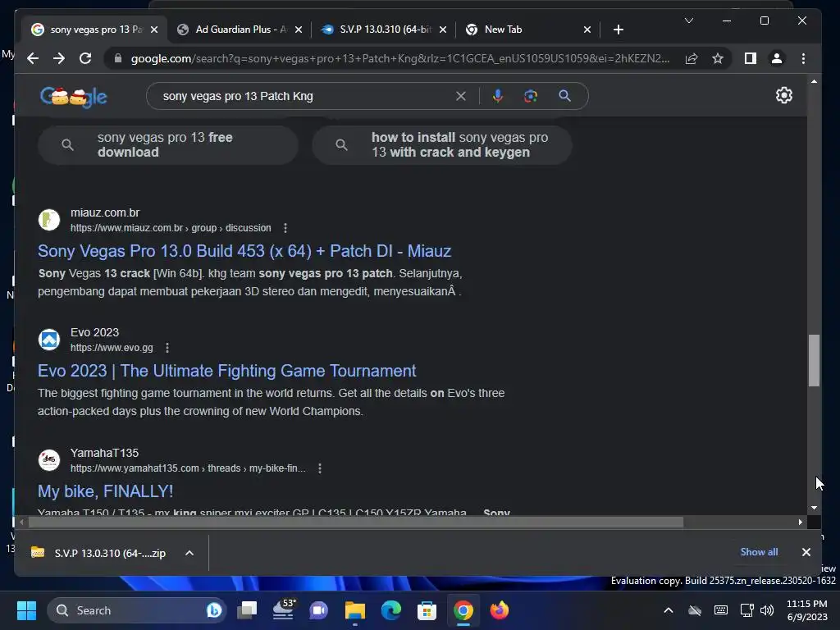This screenshot has width=840, height=630.
Task: Open more options for miauz.com.br result
Action: pyautogui.click(x=285, y=228)
